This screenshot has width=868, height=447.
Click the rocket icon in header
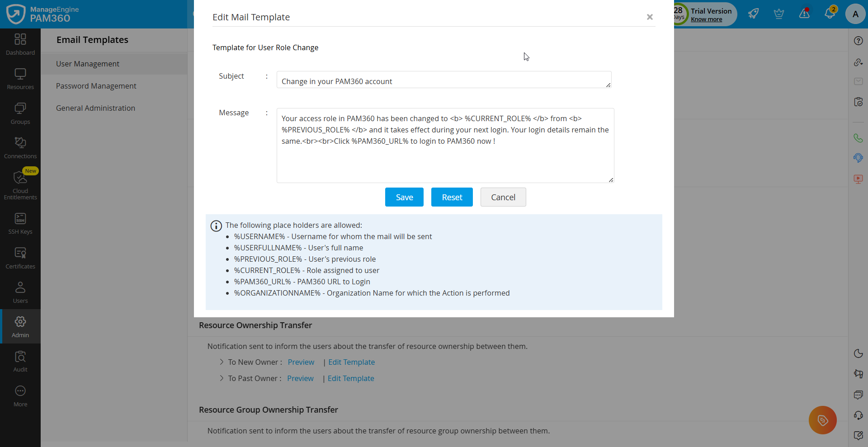pos(753,14)
